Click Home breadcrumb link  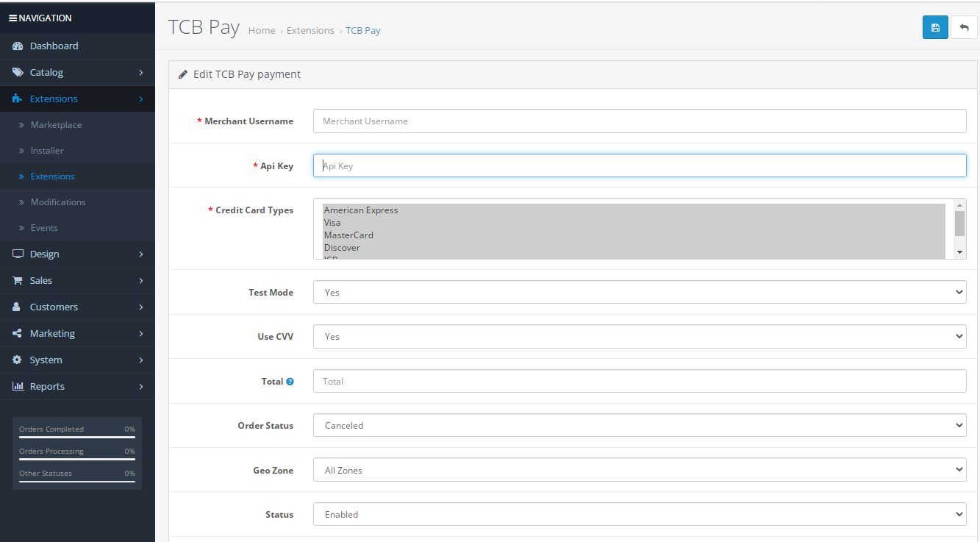pos(262,30)
